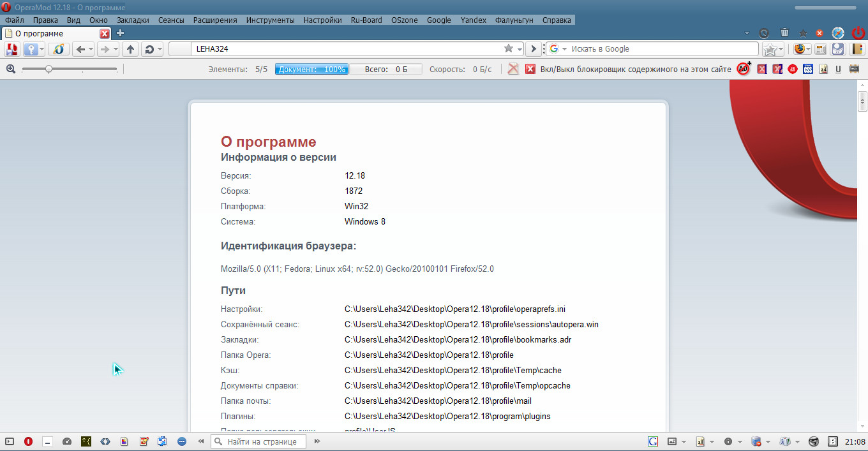Click the closed tabs trash can icon
Image resolution: width=868 pixels, height=451 pixels.
[784, 33]
